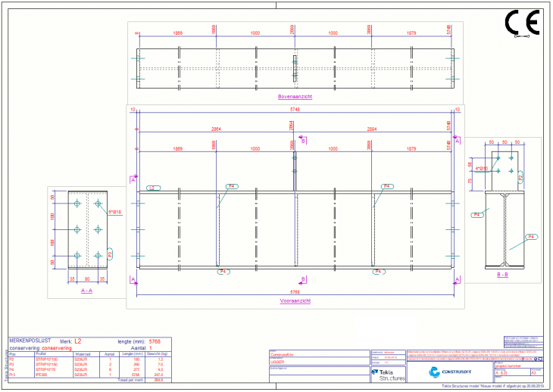Select the Bovenaanzicht view label
553x392 pixels.
(295, 98)
